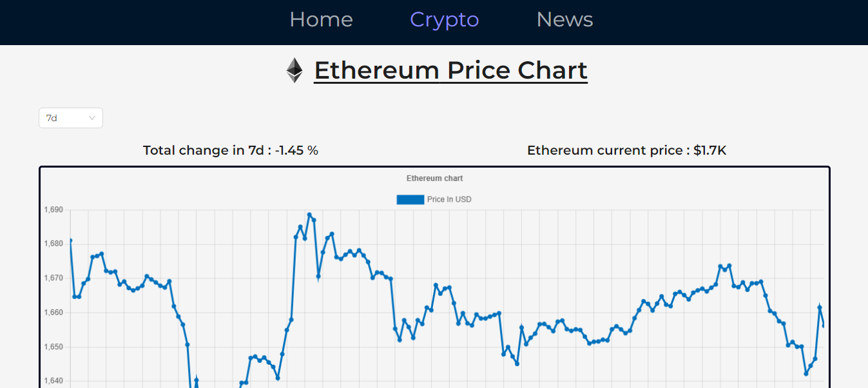Select the first data point on the chart line
Viewport: 868px width, 388px height.
point(70,241)
